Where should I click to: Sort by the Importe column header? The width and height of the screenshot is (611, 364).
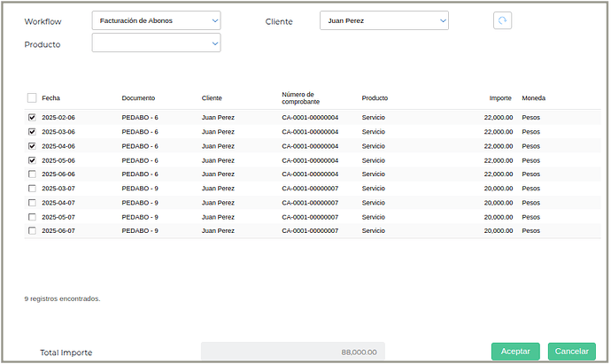(500, 98)
